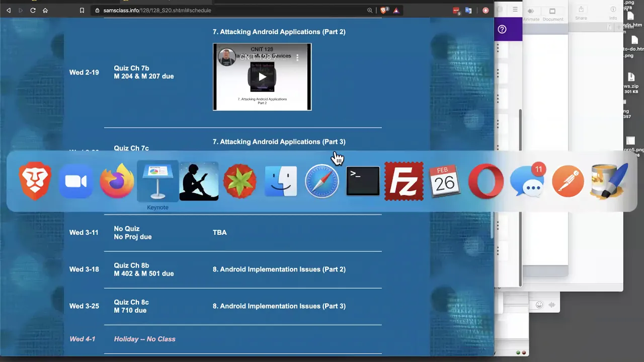
Task: Select "7. Attacking Android Applications (Part 3)" heading
Action: pyautogui.click(x=279, y=142)
